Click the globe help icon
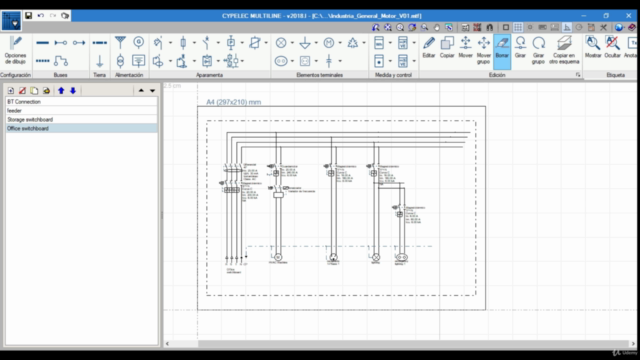The height and width of the screenshot is (360, 640). point(619,27)
